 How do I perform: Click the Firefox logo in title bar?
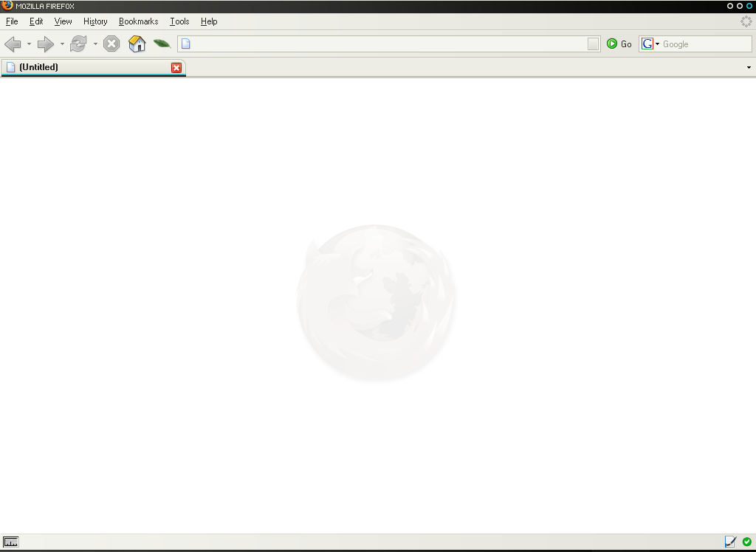point(7,6)
